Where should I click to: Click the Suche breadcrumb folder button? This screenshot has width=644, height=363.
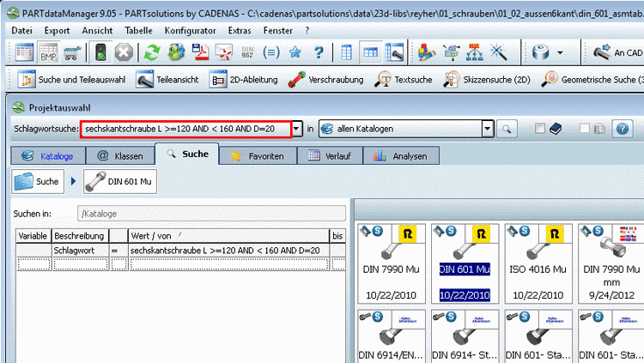[x=38, y=181]
